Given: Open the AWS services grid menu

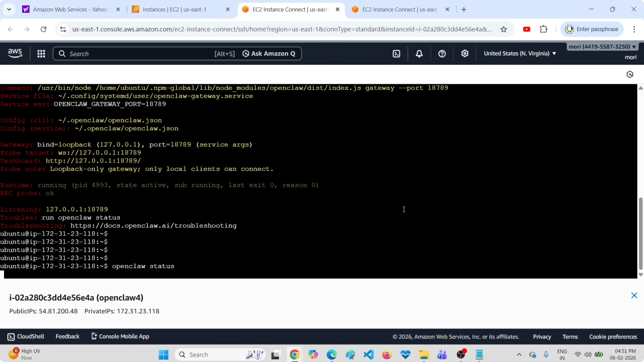Looking at the screenshot, I should coord(41,54).
